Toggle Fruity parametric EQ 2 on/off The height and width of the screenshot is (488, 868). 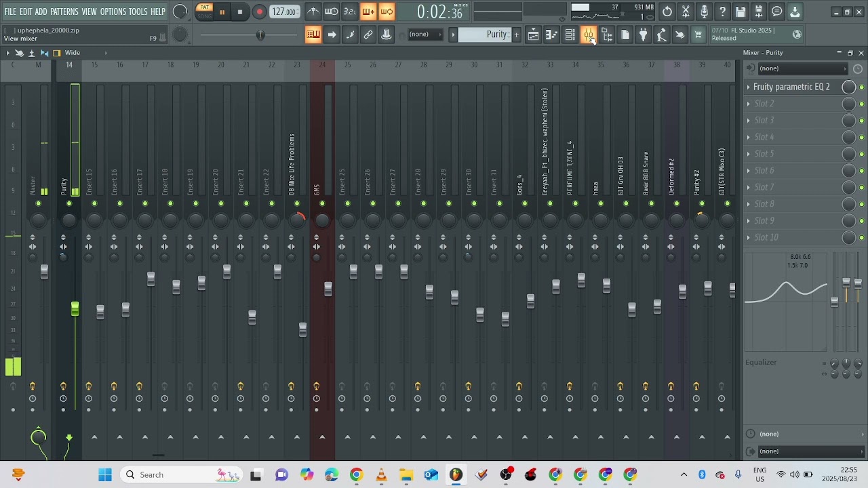coord(861,87)
